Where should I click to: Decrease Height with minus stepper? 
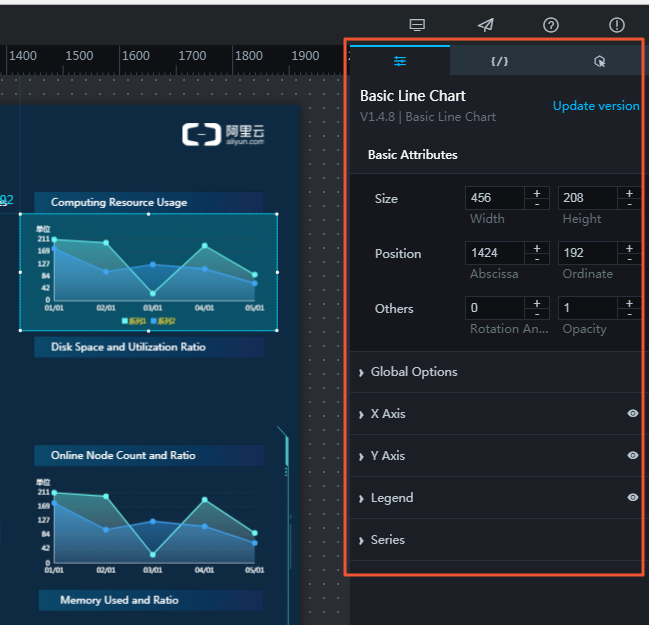[630, 204]
